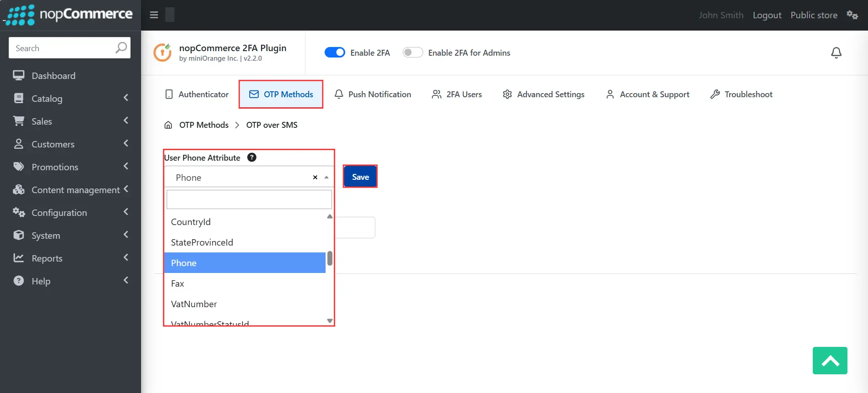
Task: Toggle the Enable 2FA switch
Action: (x=335, y=52)
